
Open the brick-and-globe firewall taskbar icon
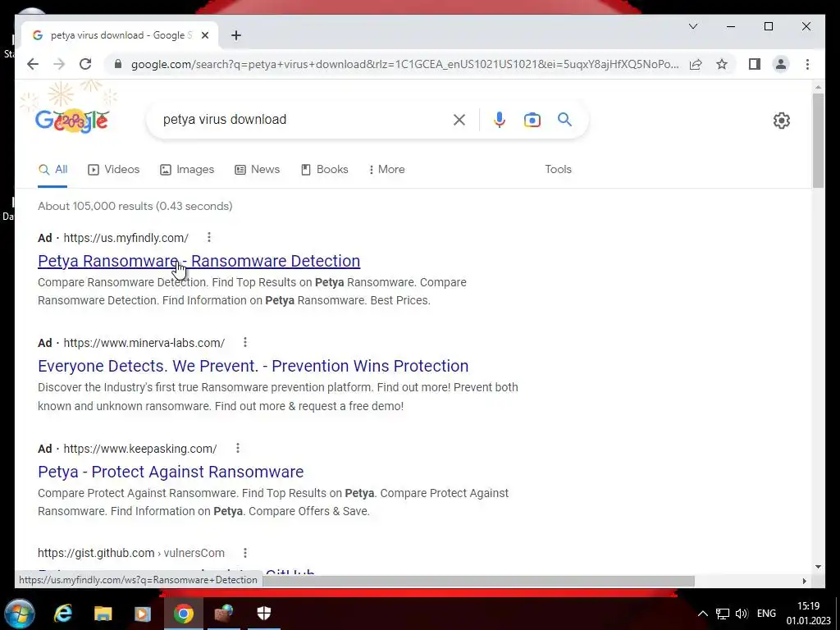224,614
